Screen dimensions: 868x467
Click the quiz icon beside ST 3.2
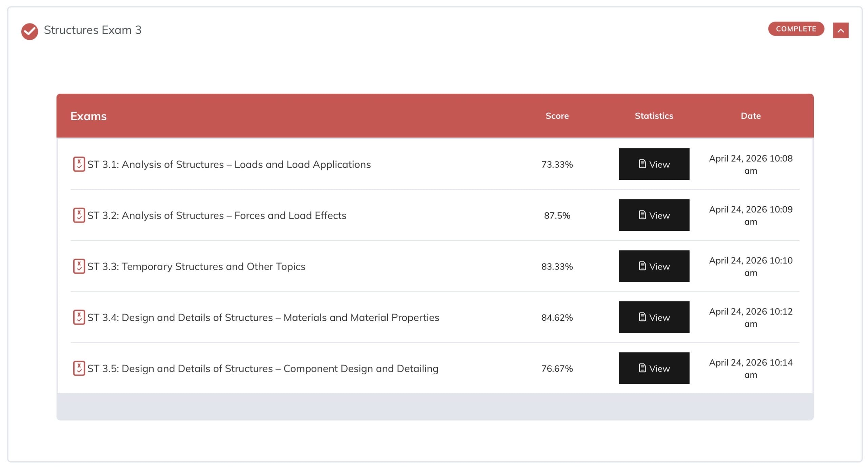click(79, 215)
